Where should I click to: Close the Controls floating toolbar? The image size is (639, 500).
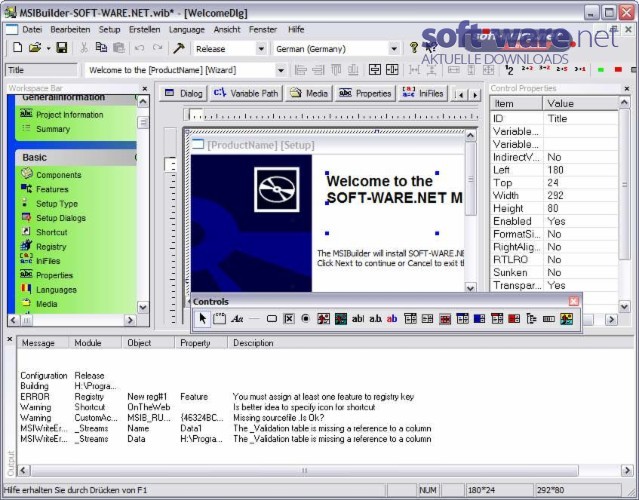(x=573, y=301)
